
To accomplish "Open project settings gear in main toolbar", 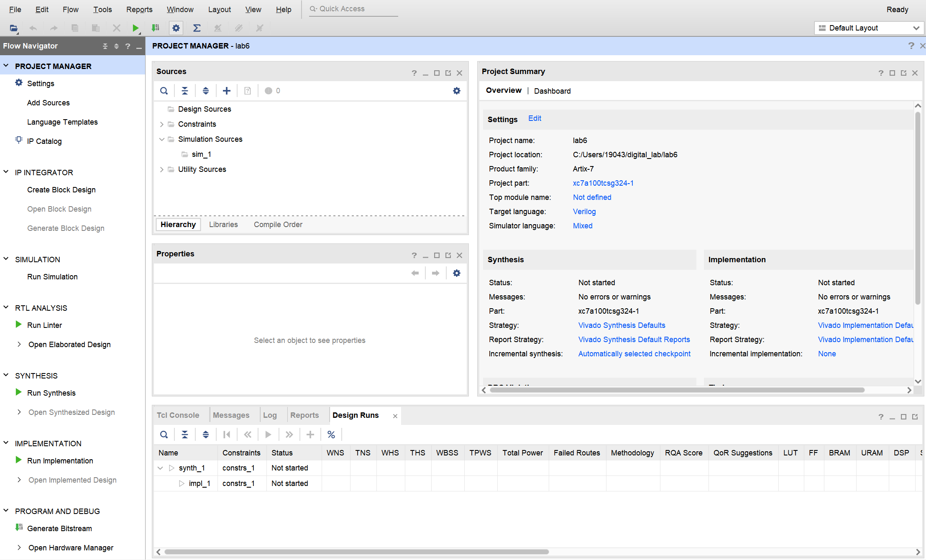I will tap(176, 28).
